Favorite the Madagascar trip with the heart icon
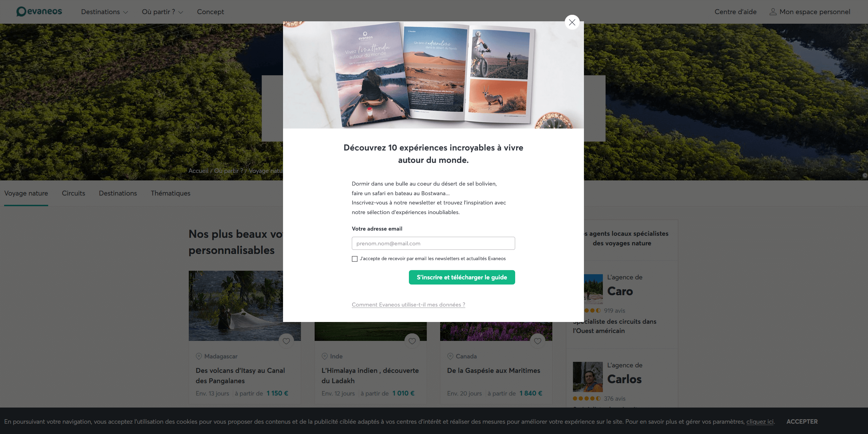Viewport: 868px width, 434px height. point(286,341)
